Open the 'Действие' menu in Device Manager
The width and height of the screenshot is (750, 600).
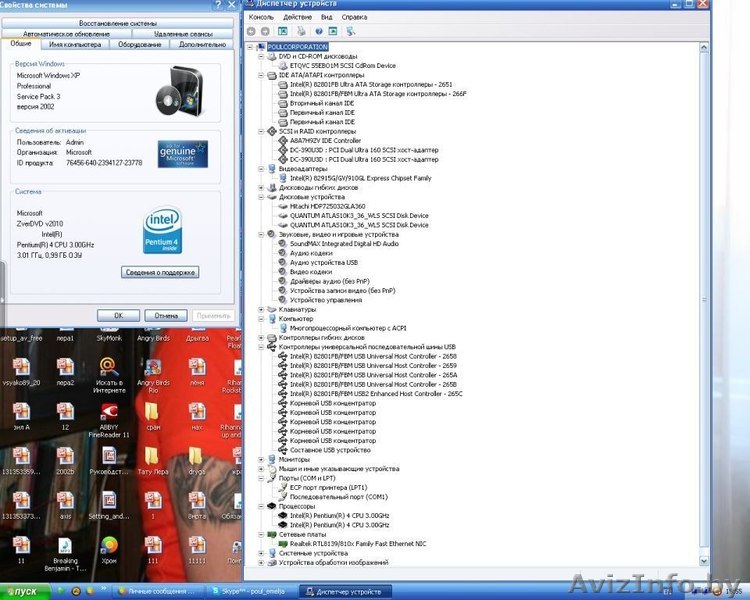point(297,17)
